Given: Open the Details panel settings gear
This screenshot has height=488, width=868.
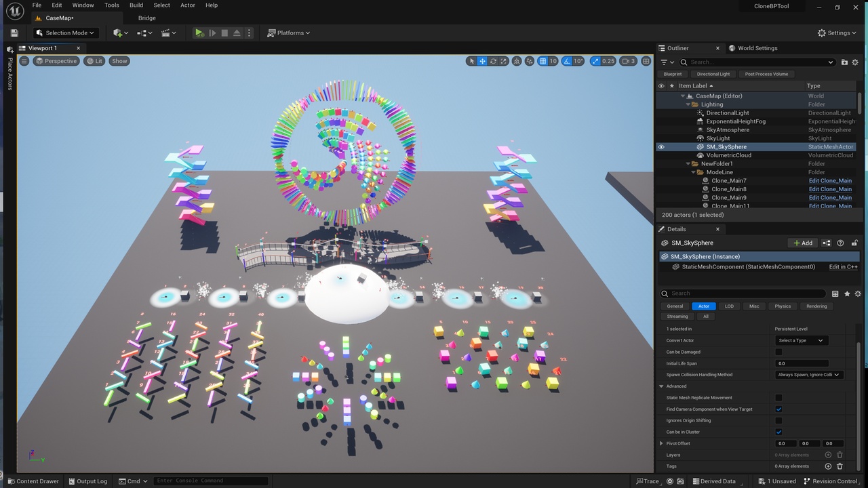Looking at the screenshot, I should coord(858,293).
